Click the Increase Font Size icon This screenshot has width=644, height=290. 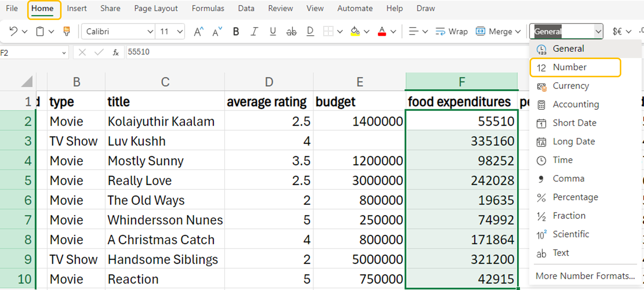tap(198, 31)
